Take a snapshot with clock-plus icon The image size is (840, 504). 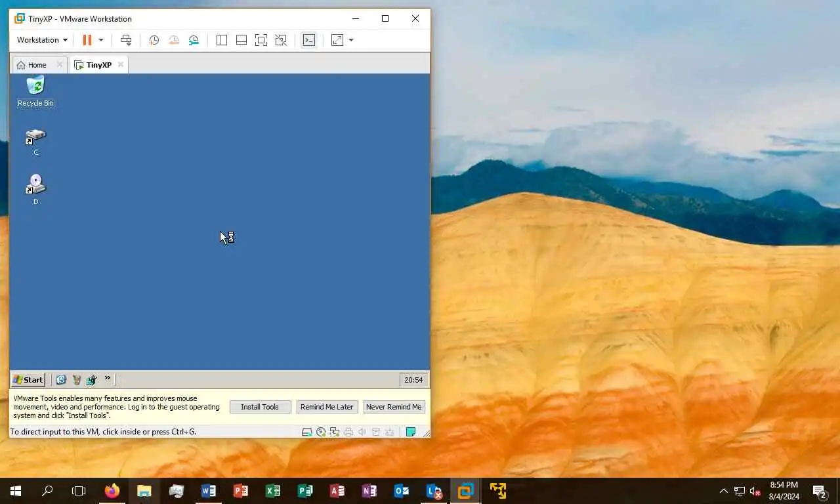[x=154, y=40]
